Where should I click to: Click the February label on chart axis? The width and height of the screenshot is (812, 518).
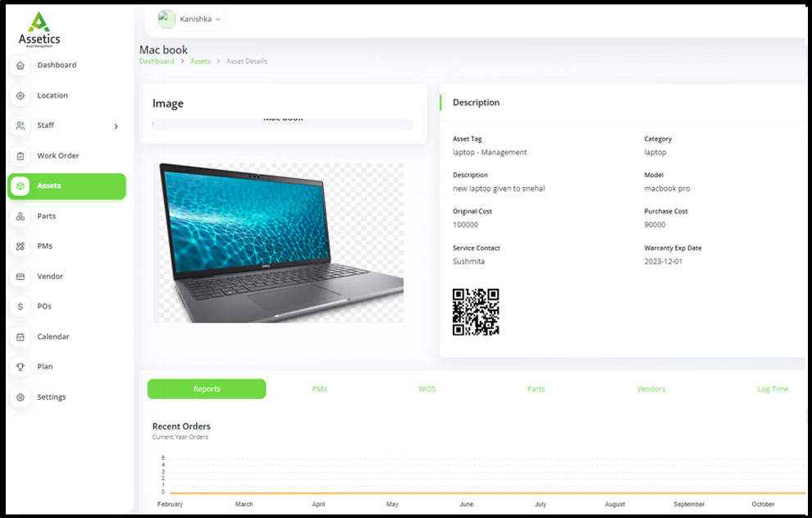point(170,504)
